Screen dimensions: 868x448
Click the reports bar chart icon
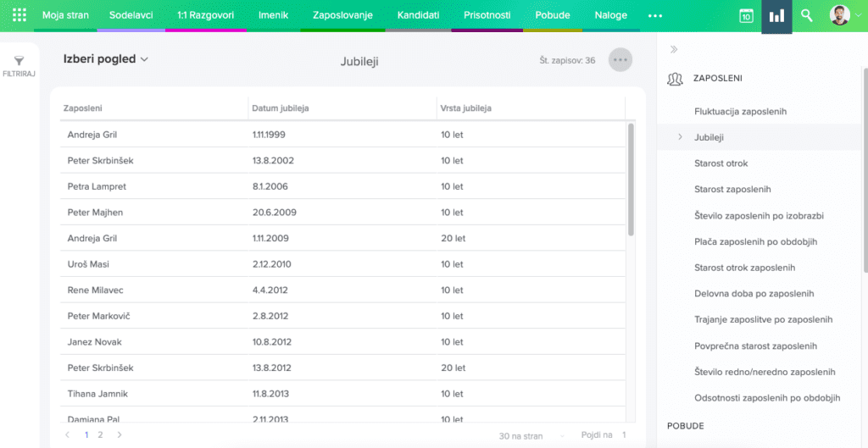(776, 16)
